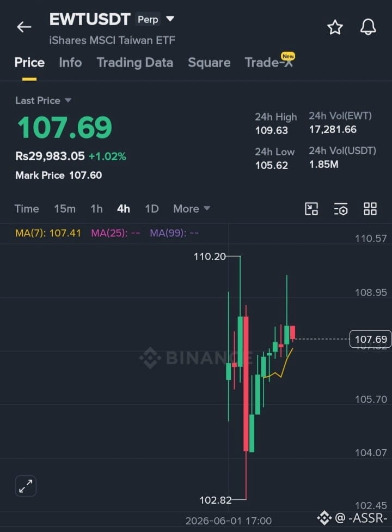Viewport: 392px width, 532px height.
Task: Select the Time line chart view
Action: coord(27,209)
